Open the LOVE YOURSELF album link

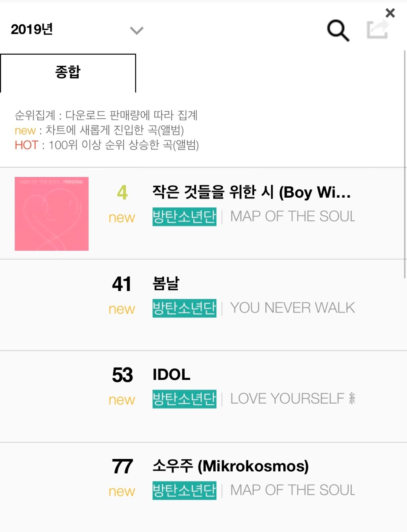(292, 399)
